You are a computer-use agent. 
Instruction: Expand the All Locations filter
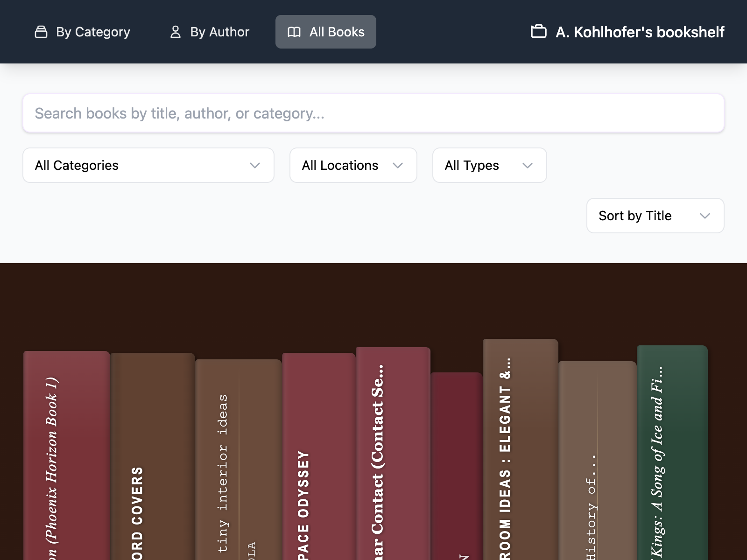click(353, 165)
